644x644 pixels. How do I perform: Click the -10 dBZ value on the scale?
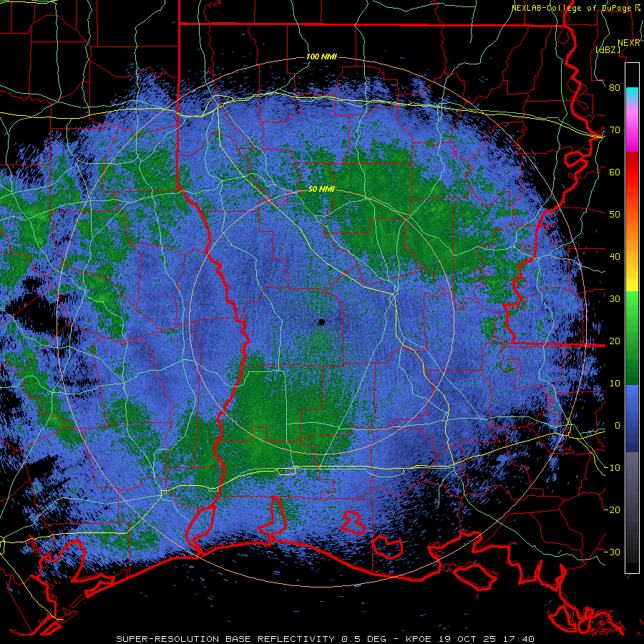613,468
